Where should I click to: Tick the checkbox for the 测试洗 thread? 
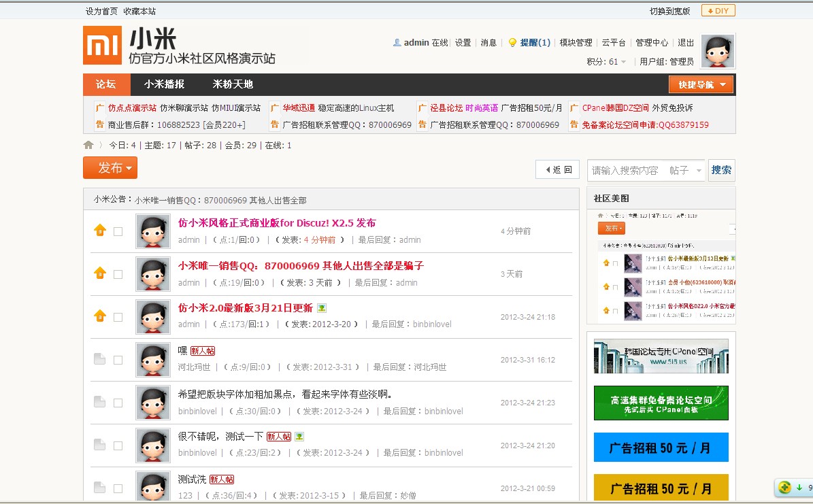(118, 488)
